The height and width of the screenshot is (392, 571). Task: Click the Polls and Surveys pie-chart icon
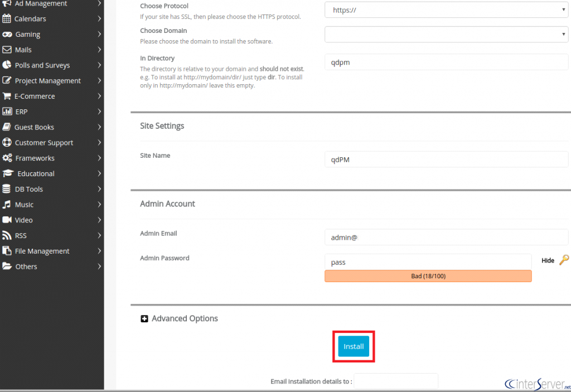tap(7, 65)
